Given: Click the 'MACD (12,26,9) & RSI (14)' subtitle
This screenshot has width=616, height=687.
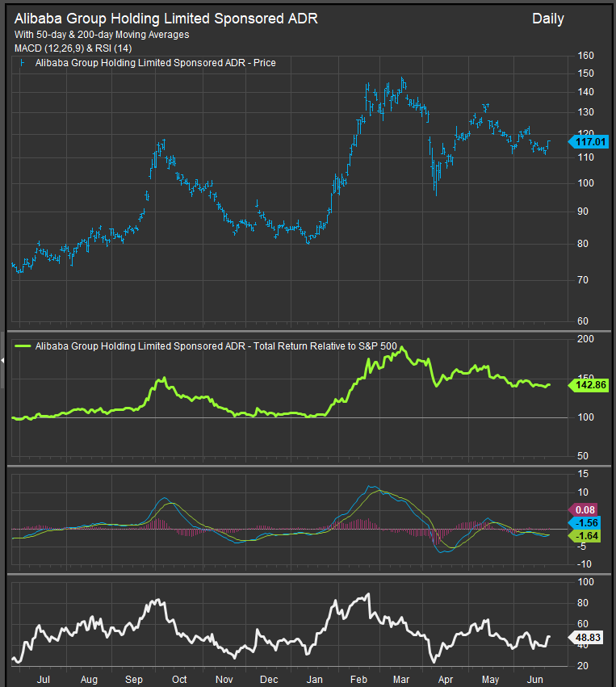Looking at the screenshot, I should [73, 48].
